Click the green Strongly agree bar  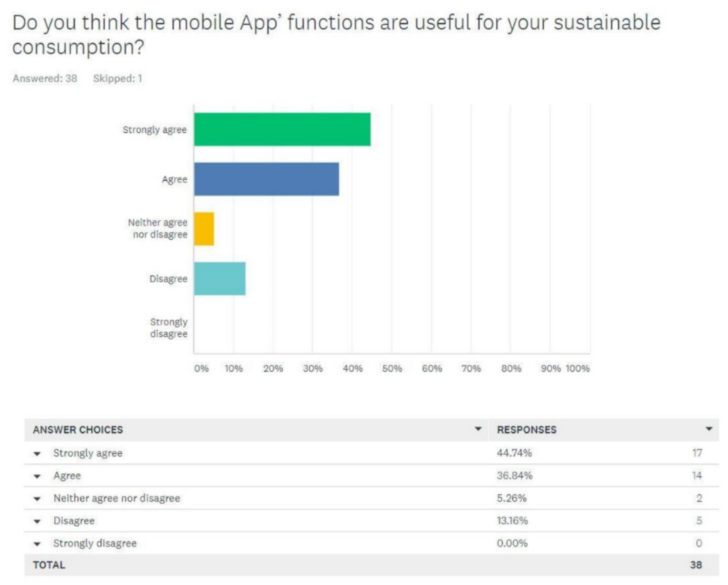tap(282, 129)
